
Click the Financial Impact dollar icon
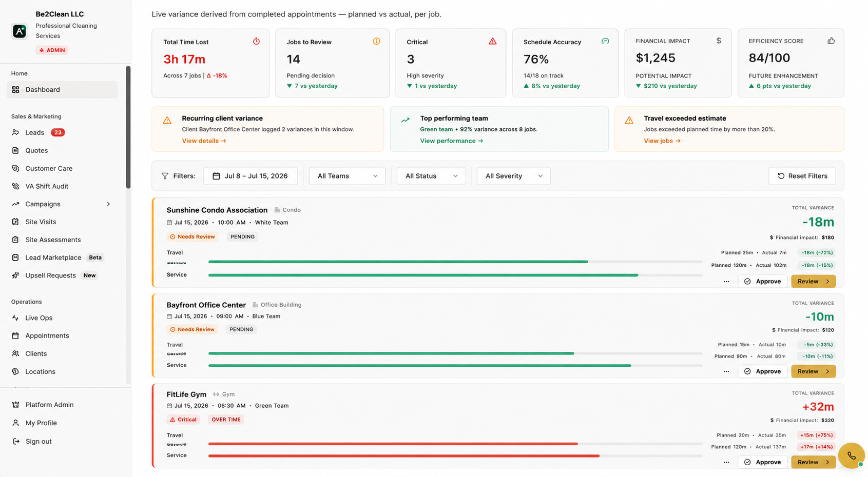pos(719,41)
